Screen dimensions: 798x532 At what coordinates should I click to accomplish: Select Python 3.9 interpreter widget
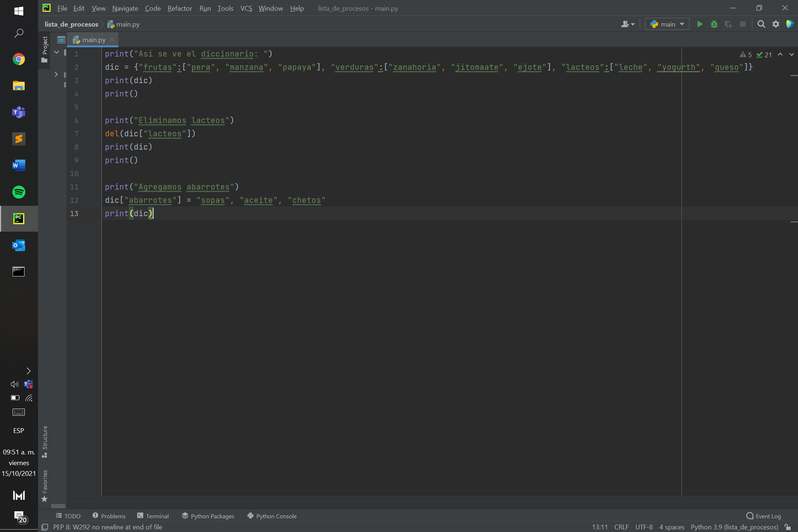(x=734, y=527)
